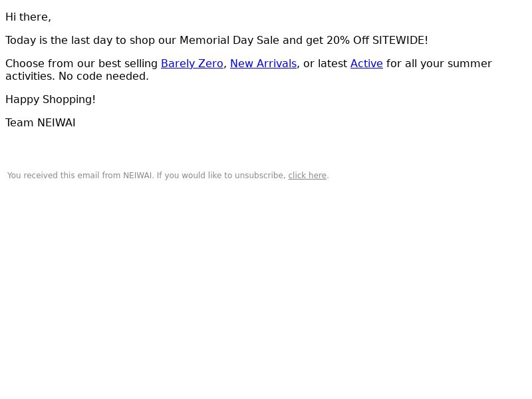Open the Barely Zero link
This screenshot has width=532, height=399.
tap(192, 64)
